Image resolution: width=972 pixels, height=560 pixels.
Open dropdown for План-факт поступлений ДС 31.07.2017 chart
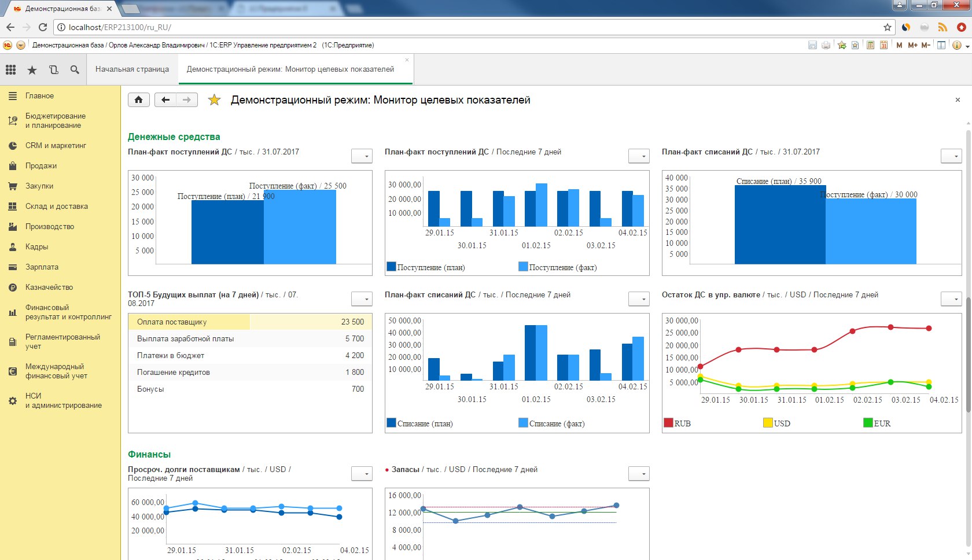pyautogui.click(x=362, y=156)
